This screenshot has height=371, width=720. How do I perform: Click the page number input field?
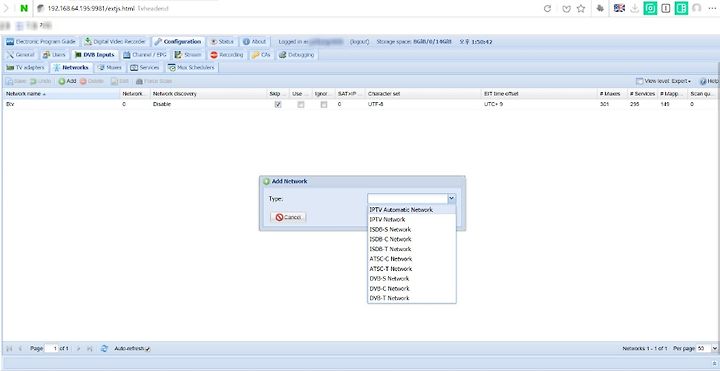pyautogui.click(x=52, y=349)
